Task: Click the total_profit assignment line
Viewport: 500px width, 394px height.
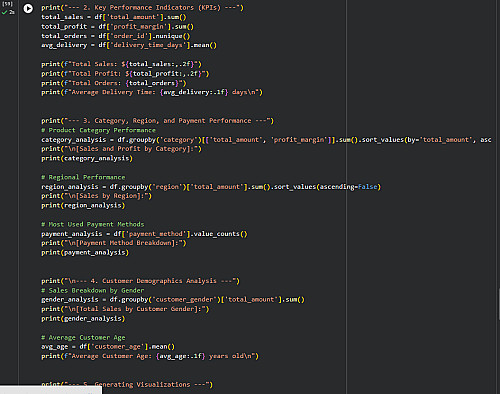Action: point(117,27)
